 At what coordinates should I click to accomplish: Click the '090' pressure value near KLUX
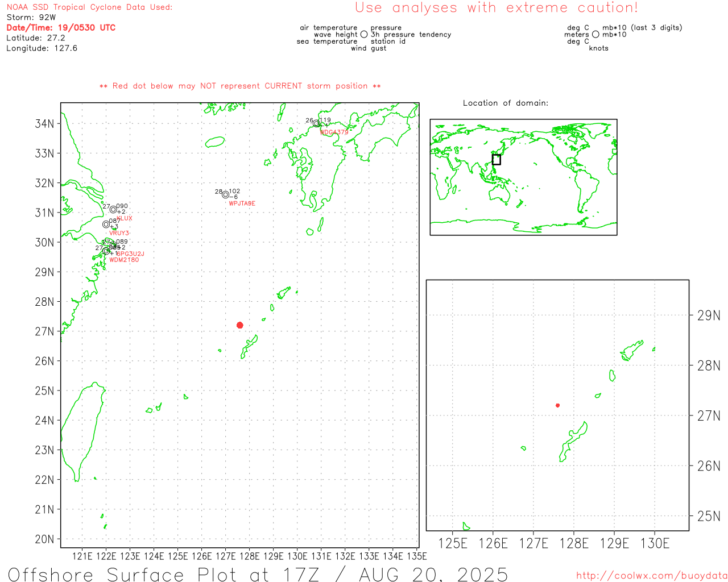click(x=122, y=206)
